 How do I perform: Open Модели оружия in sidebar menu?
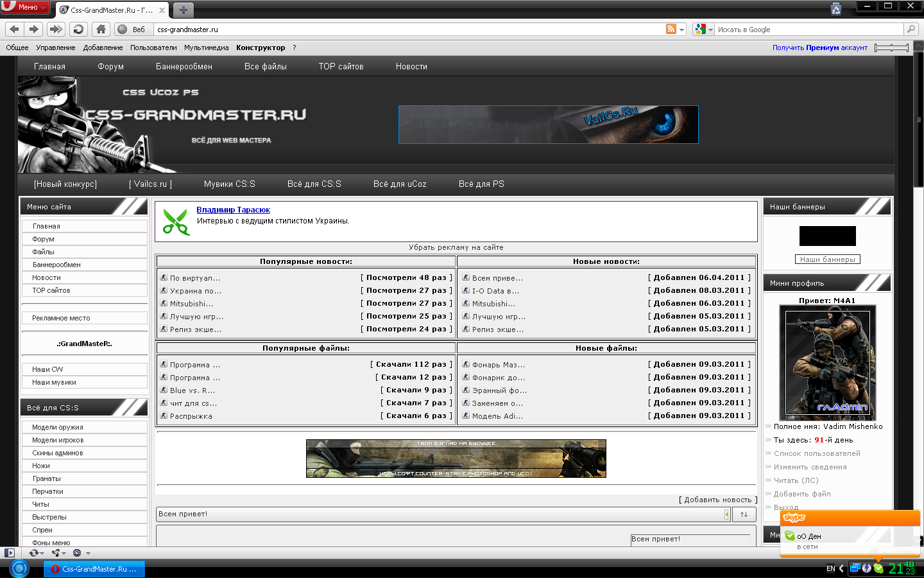click(85, 427)
